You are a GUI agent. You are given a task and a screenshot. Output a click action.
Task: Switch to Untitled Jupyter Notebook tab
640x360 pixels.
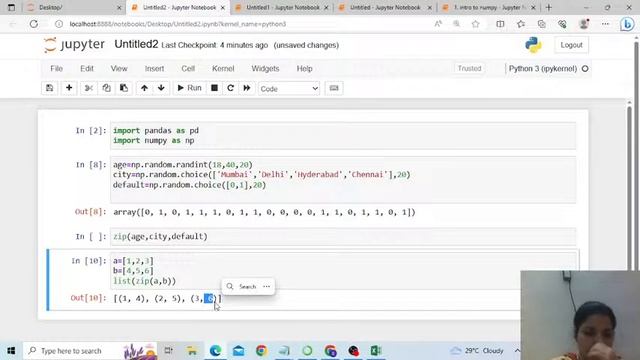coord(385,8)
